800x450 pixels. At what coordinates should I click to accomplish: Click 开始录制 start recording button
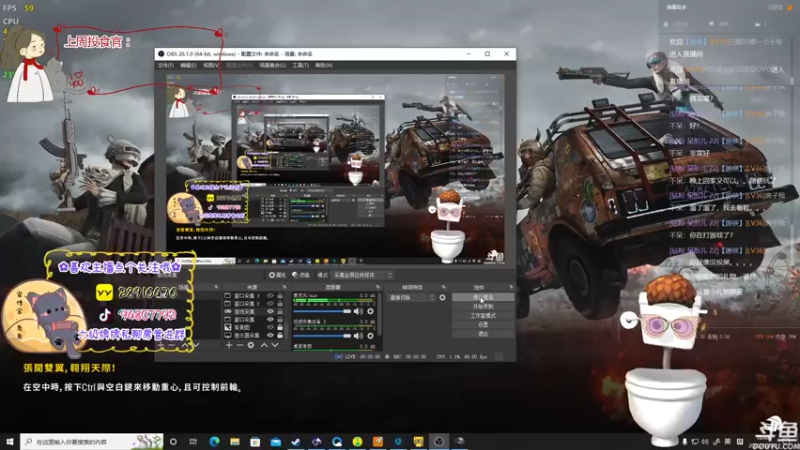tap(483, 306)
